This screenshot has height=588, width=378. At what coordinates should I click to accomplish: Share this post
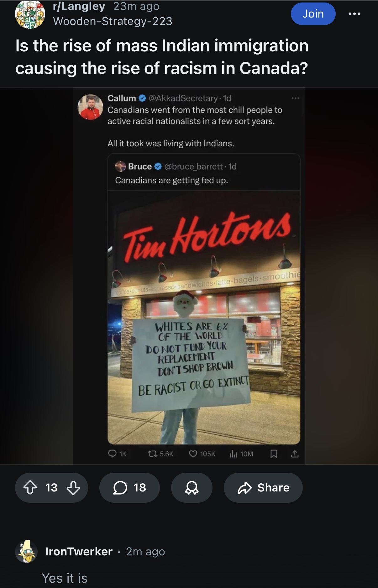tap(263, 488)
